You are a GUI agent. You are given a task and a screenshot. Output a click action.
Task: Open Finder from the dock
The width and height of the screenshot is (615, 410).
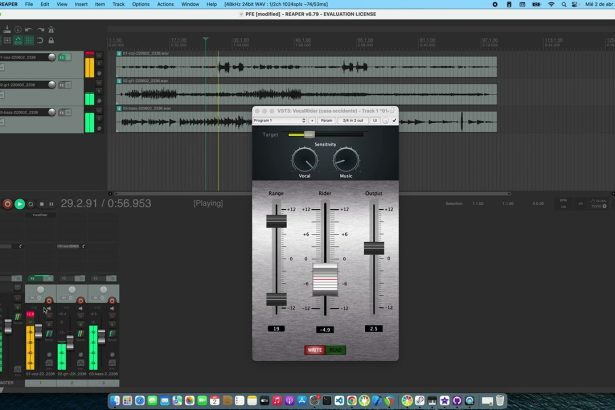tap(116, 399)
